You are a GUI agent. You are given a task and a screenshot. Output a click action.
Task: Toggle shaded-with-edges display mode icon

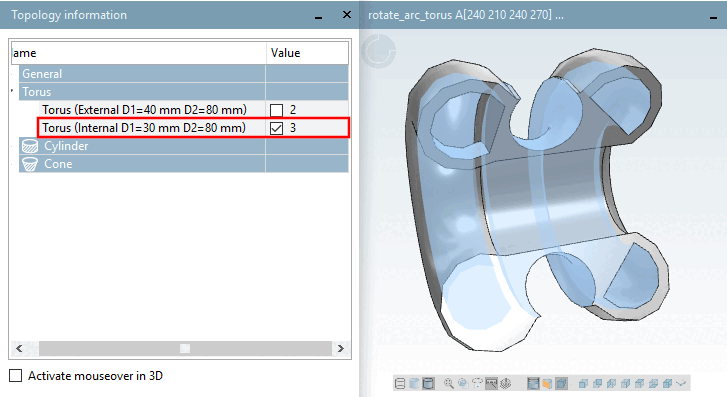click(x=428, y=384)
